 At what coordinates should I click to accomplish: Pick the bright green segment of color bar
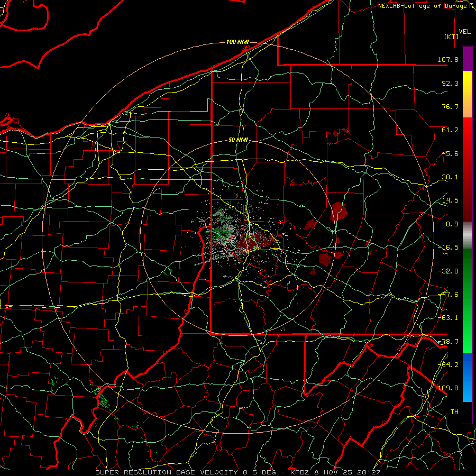coord(467,300)
